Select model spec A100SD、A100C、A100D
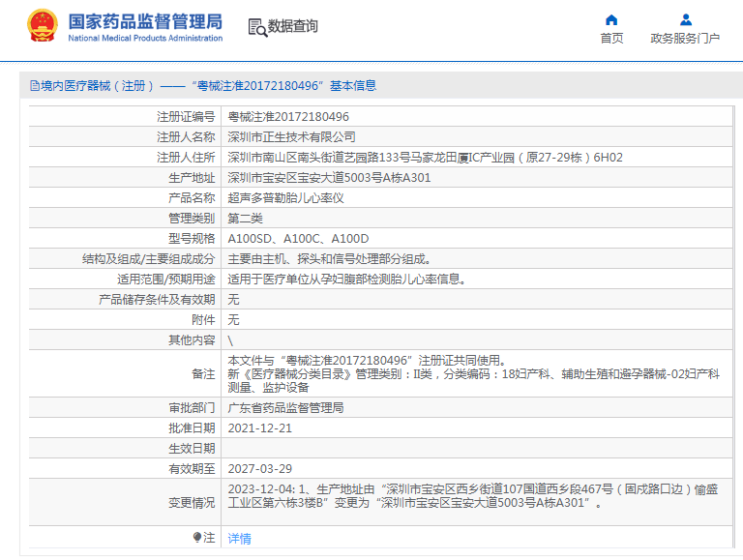This screenshot has width=743, height=560. click(298, 239)
